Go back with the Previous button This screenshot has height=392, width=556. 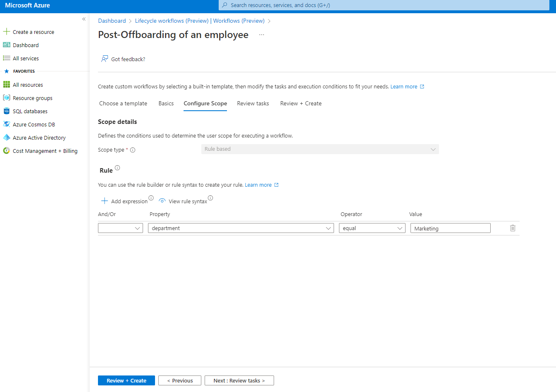pyautogui.click(x=180, y=380)
